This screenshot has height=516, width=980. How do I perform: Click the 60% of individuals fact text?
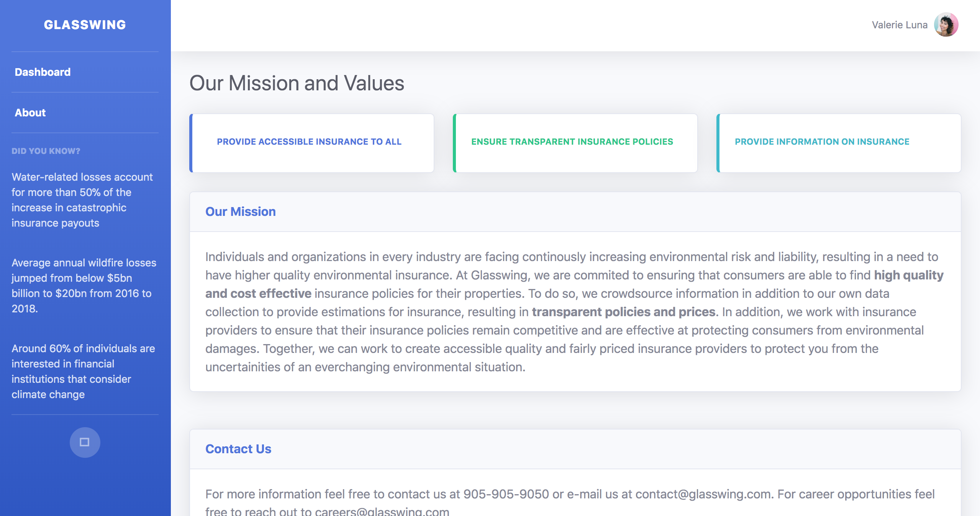83,371
